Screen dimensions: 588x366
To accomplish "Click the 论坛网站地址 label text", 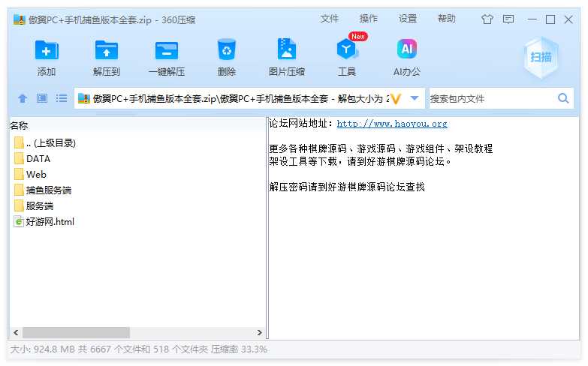I will (297, 123).
